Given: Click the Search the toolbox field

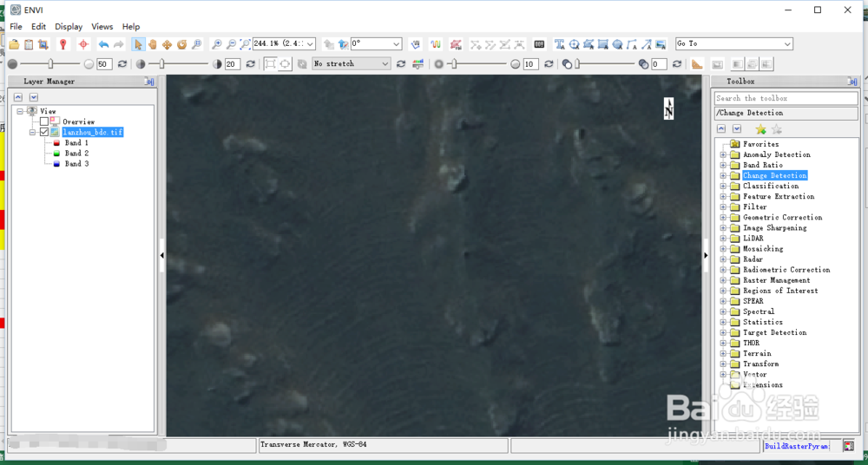Looking at the screenshot, I should point(786,98).
